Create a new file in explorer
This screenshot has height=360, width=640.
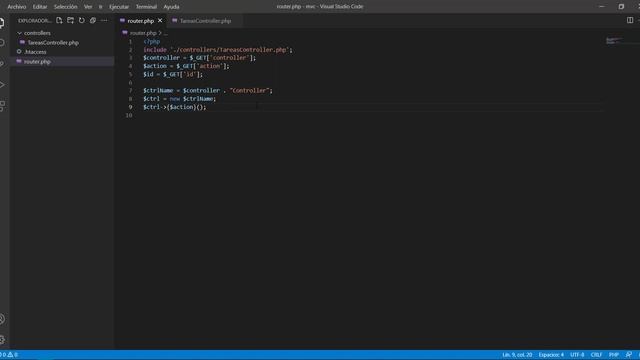pos(59,20)
